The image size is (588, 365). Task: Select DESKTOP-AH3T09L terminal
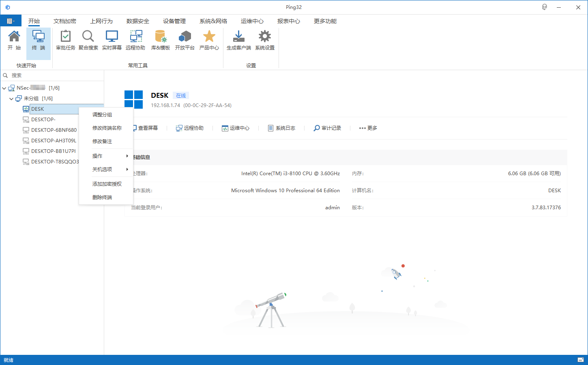coord(54,140)
